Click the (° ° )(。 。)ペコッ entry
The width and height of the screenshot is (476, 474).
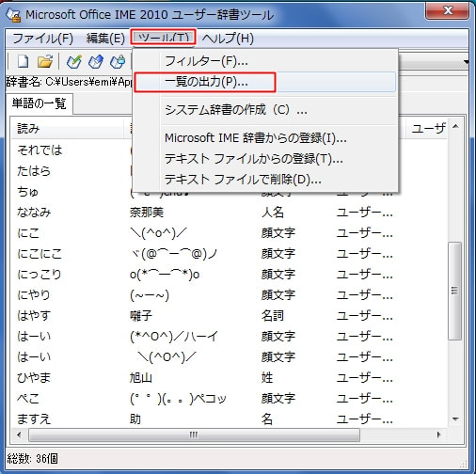pos(178,399)
